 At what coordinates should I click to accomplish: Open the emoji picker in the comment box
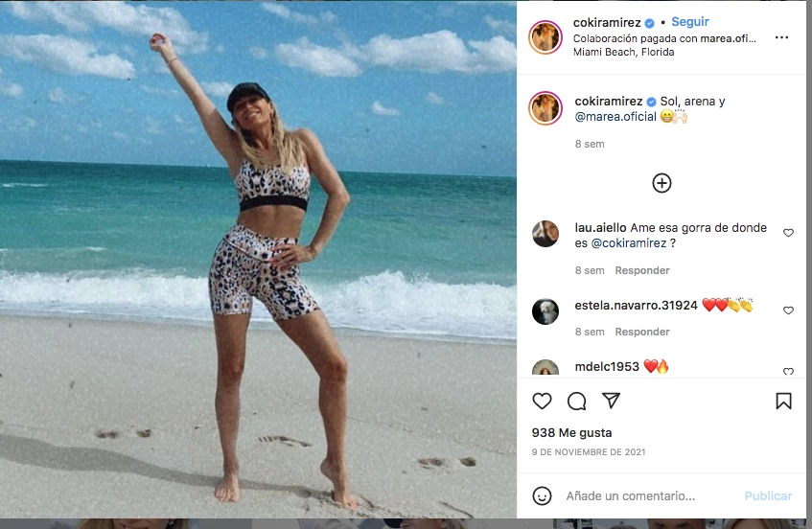(x=542, y=495)
